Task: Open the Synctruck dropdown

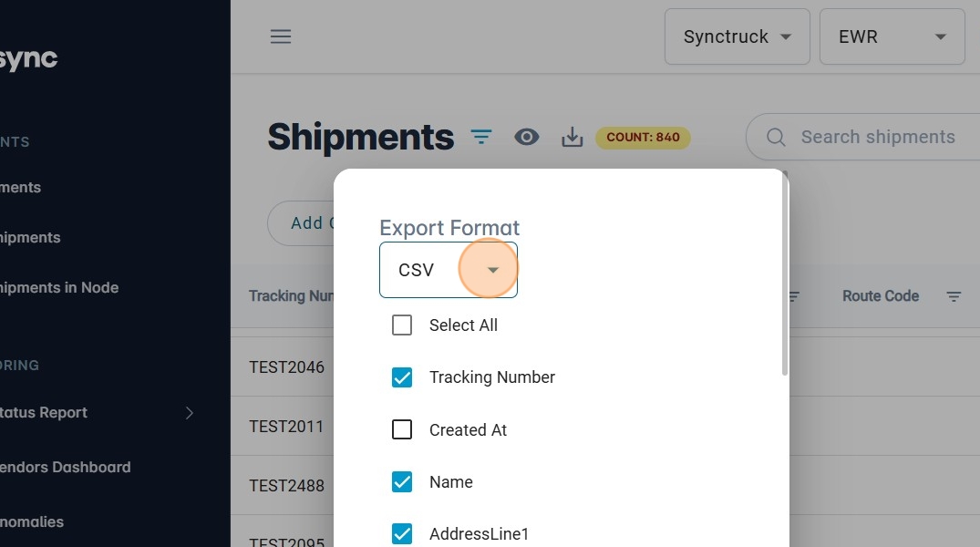Action: (x=737, y=37)
